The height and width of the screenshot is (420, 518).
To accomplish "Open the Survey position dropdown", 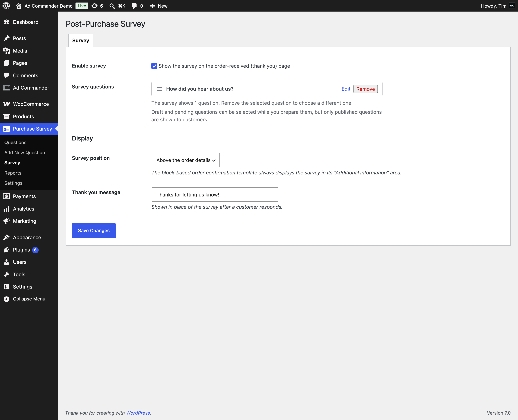I will pyautogui.click(x=185, y=160).
